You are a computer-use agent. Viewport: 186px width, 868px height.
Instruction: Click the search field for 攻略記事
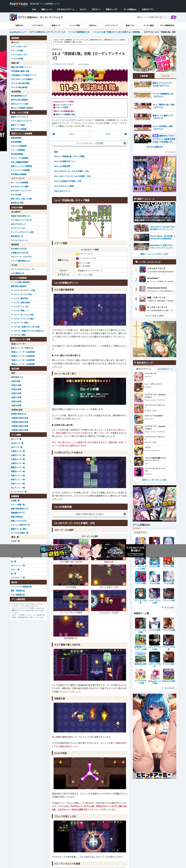pyautogui.click(x=153, y=17)
